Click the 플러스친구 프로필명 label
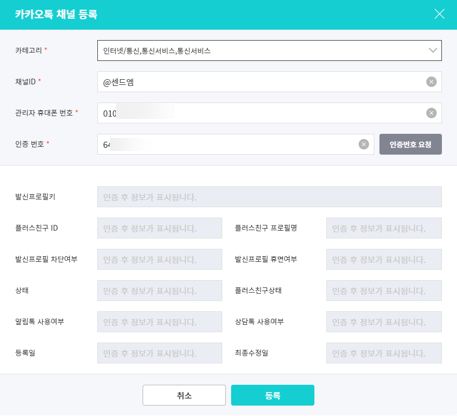Image resolution: width=457 pixels, height=416 pixels. coord(266,228)
